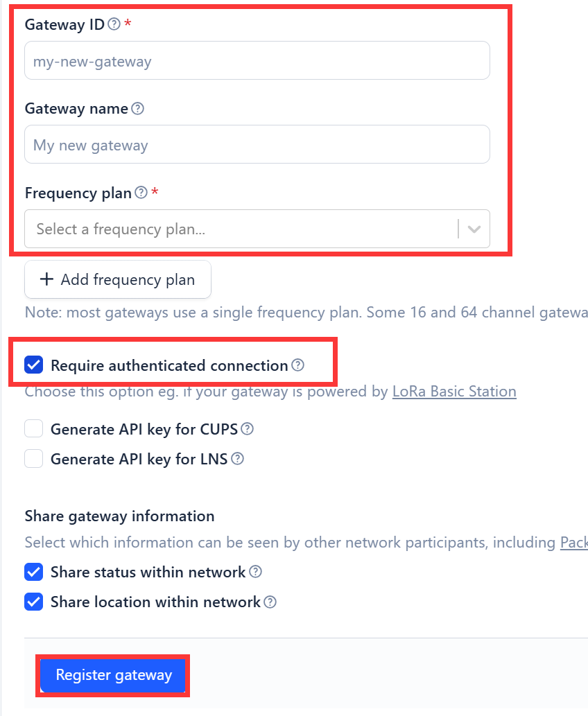The width and height of the screenshot is (588, 716).
Task: Show help for Require authenticated connection
Action: [x=298, y=365]
